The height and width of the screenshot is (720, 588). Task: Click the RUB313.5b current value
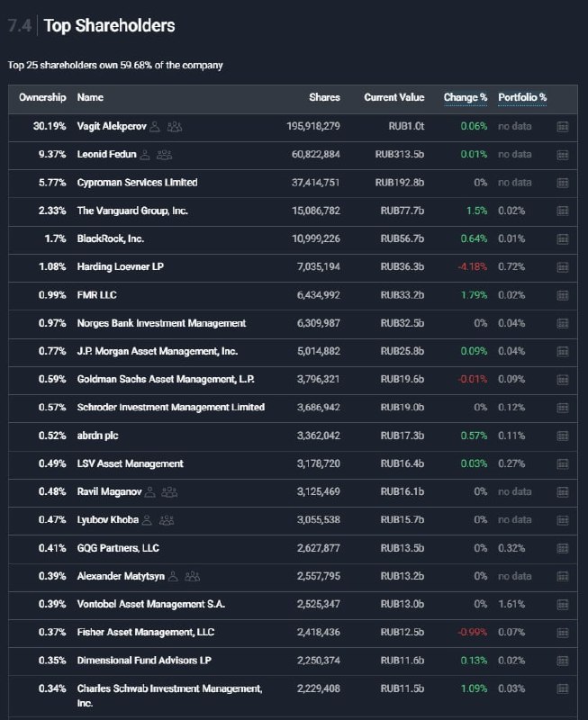400,154
